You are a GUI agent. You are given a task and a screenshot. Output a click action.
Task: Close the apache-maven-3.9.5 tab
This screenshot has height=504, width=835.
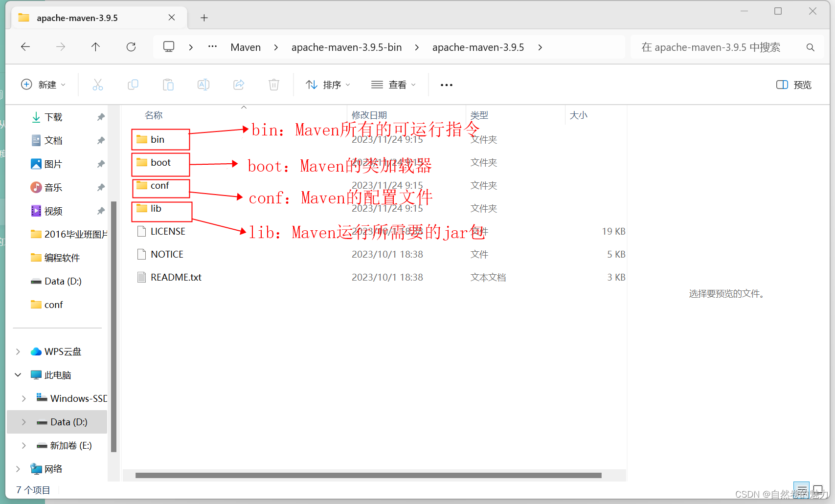[x=172, y=18]
